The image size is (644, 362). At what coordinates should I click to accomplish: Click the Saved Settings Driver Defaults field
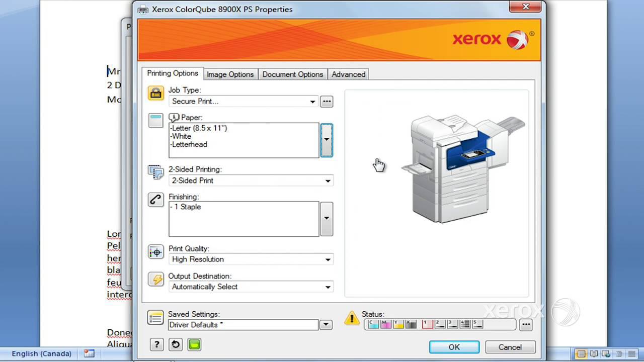coord(243,325)
